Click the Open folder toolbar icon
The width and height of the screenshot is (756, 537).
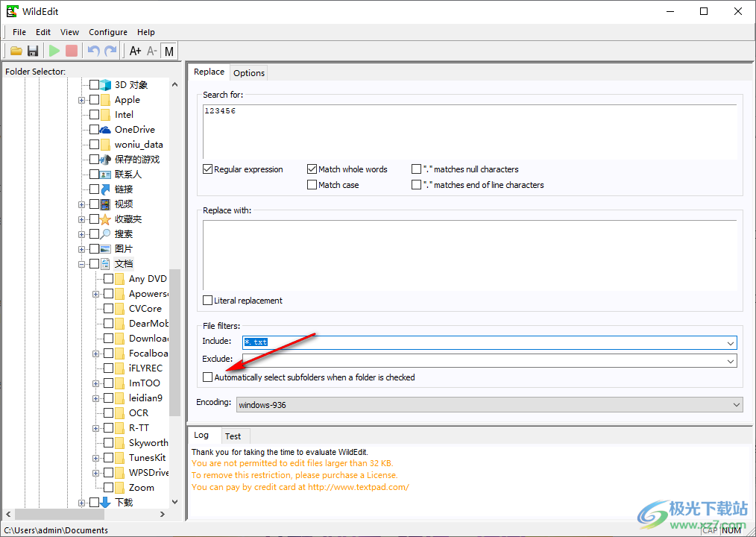16,51
